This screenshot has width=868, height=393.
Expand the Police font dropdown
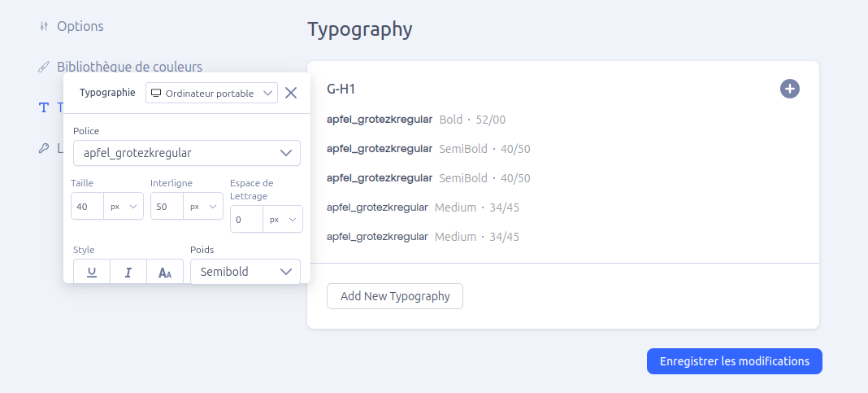(x=186, y=153)
